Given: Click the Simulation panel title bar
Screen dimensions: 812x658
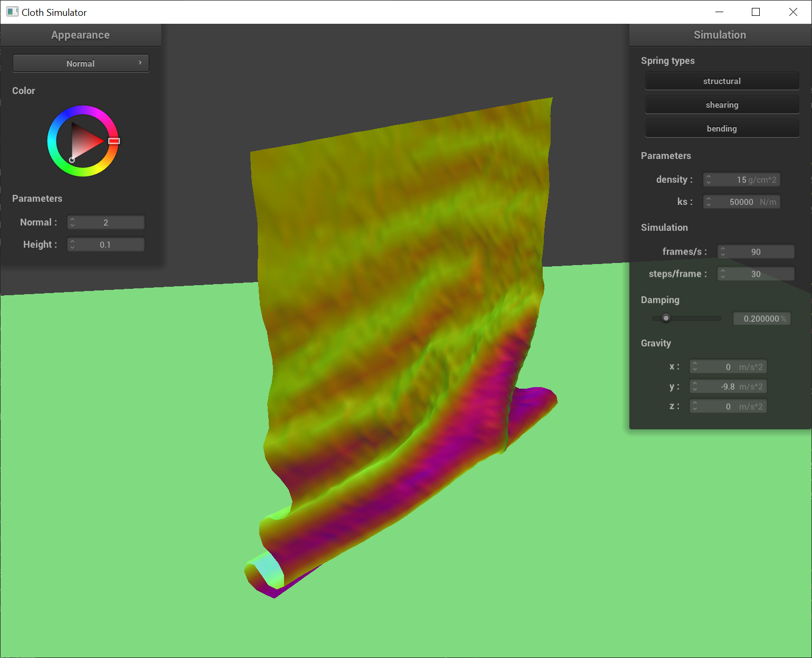Looking at the screenshot, I should [720, 35].
